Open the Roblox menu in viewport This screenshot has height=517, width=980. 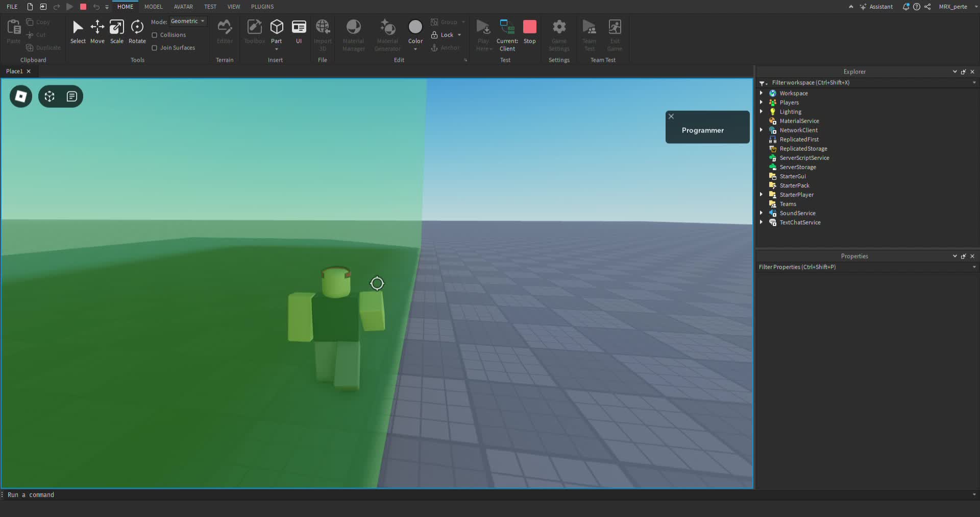[x=21, y=97]
